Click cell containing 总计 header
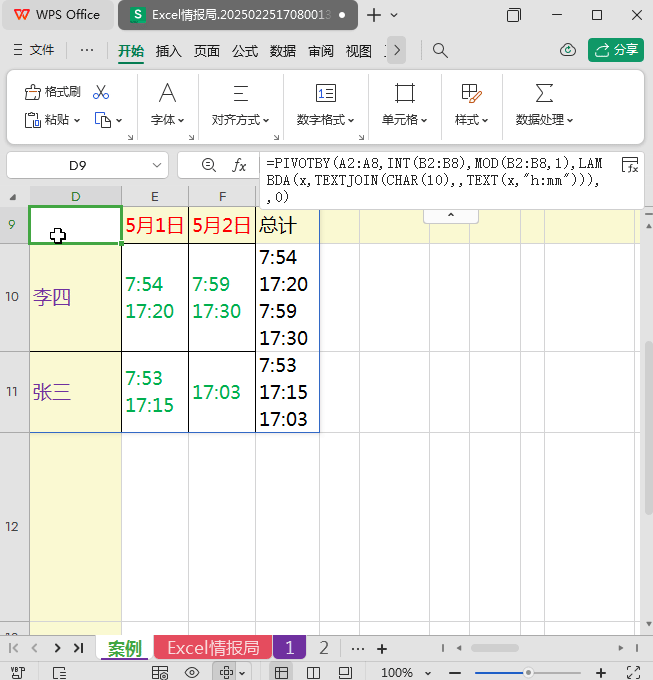Image resolution: width=653 pixels, height=680 pixels. (x=287, y=226)
